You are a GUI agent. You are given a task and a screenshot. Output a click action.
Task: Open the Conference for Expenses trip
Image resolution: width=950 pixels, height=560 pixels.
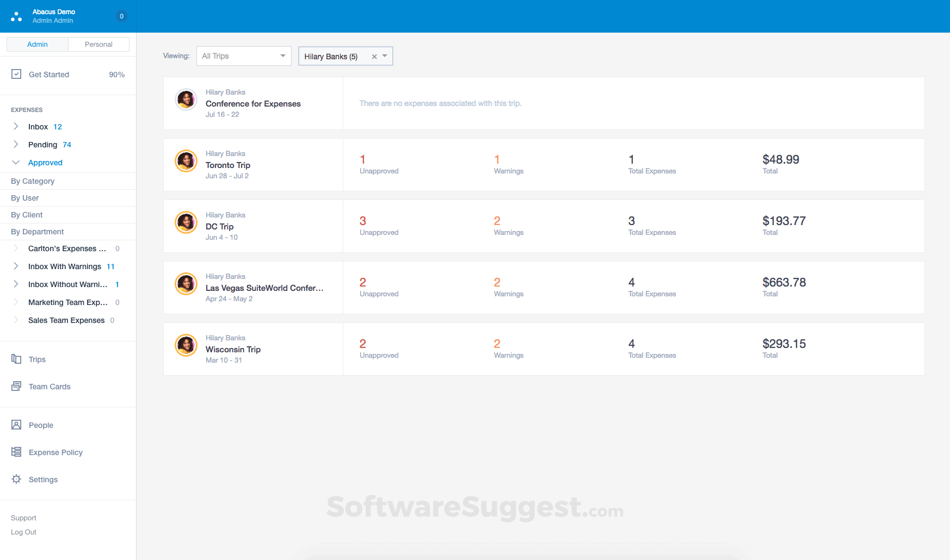coord(253,104)
